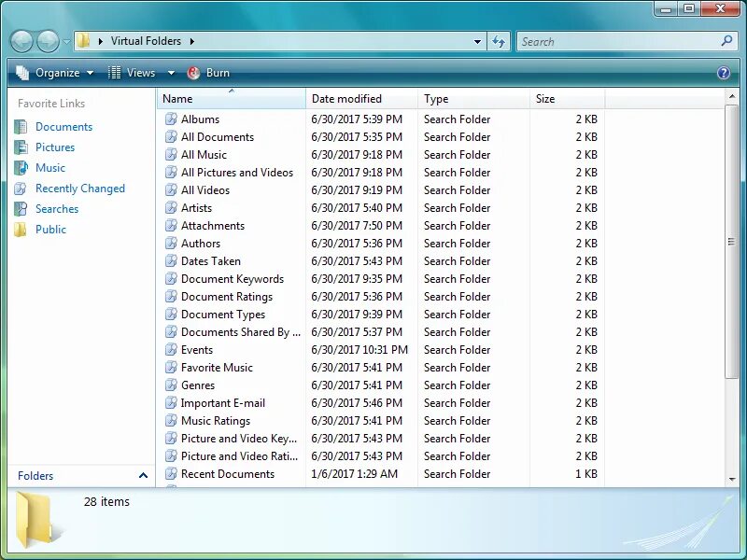Click the Back navigation arrow button
747x560 pixels.
21,41
